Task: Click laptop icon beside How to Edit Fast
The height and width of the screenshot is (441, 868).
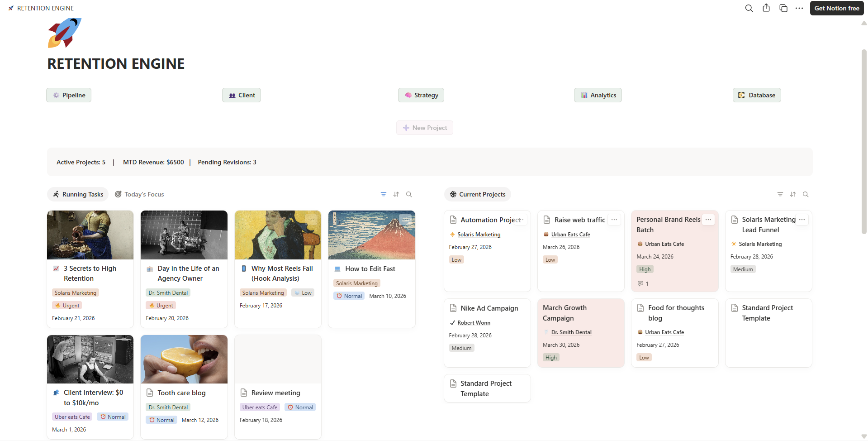Action: tap(337, 269)
